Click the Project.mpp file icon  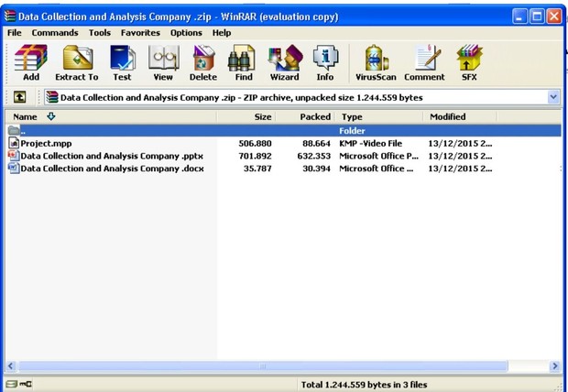point(14,143)
